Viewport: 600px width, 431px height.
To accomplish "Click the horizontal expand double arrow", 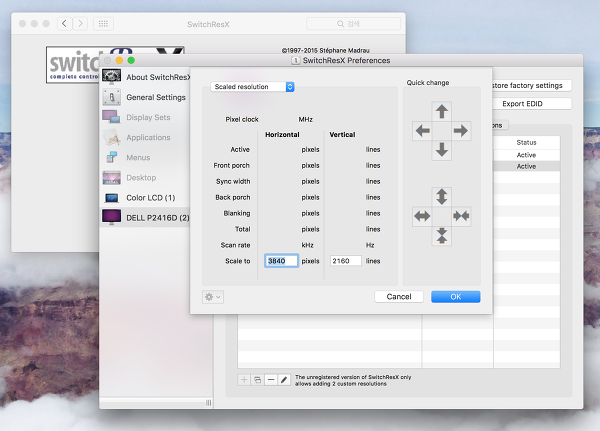I will [422, 216].
